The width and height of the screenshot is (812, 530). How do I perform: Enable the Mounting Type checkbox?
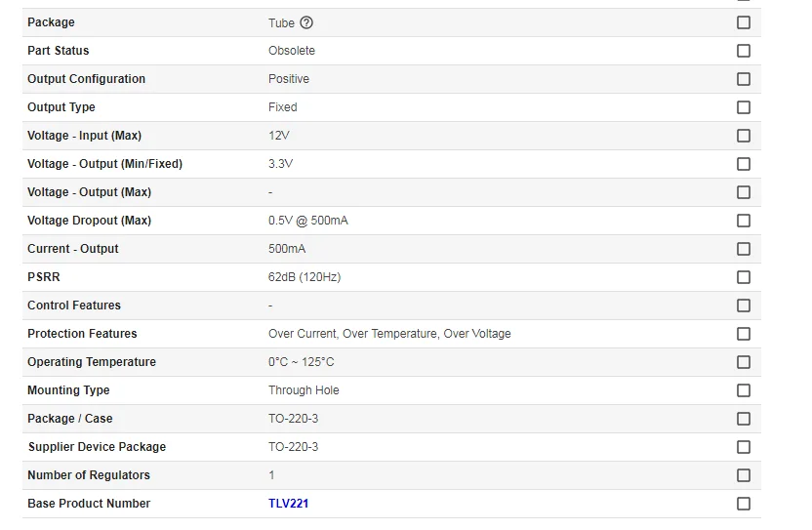(x=744, y=390)
